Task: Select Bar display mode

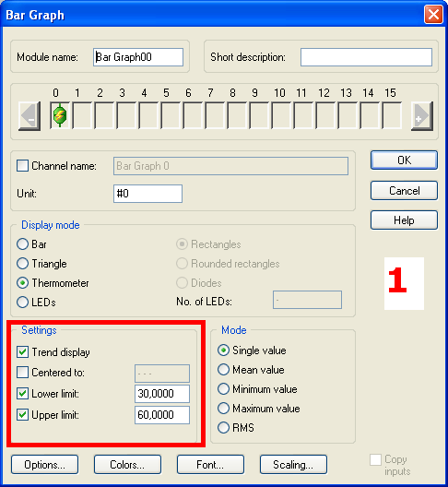Action: pyautogui.click(x=23, y=244)
